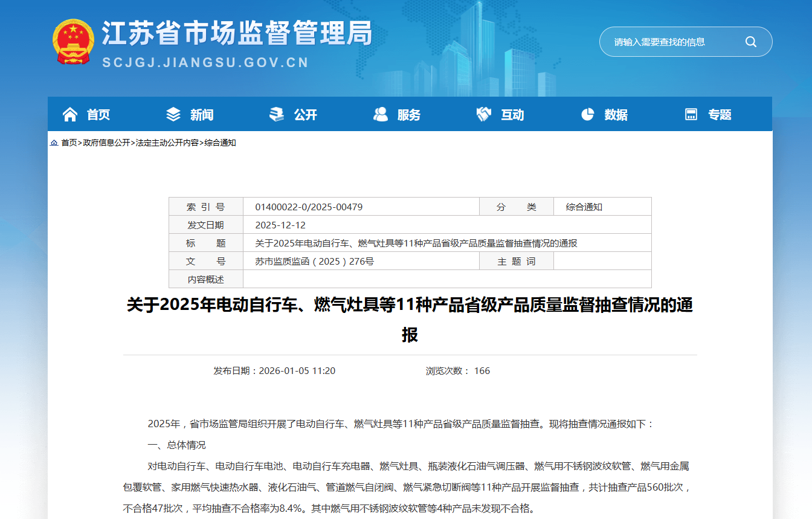The image size is (812, 519).
Task: Click the pie chart icon beside 数据
Action: (x=587, y=114)
